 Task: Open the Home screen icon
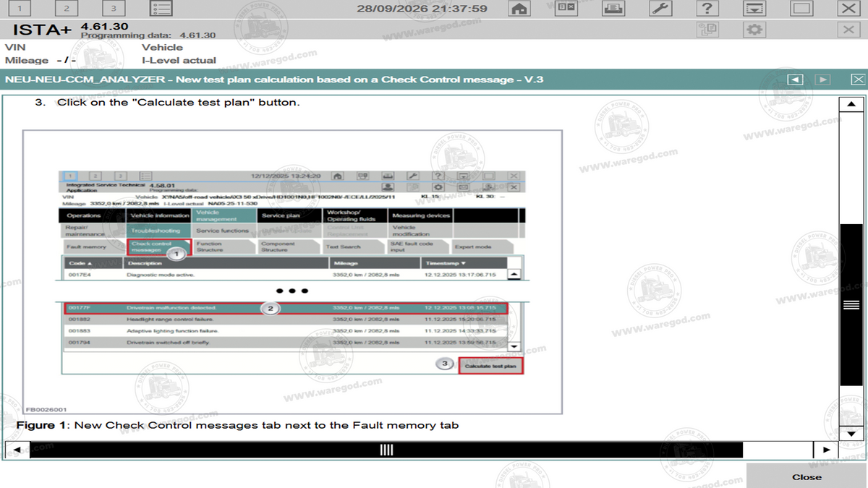click(519, 9)
